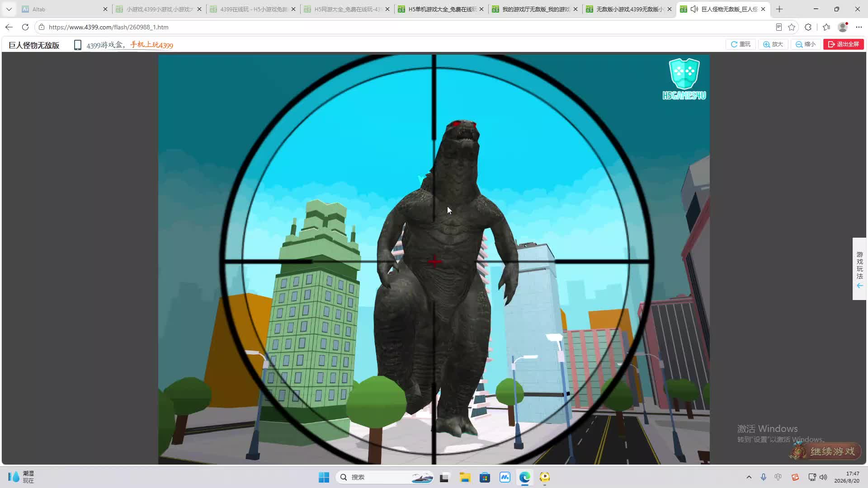Image resolution: width=868 pixels, height=488 pixels.
Task: Mute the tab audio speaker icon
Action: [694, 9]
